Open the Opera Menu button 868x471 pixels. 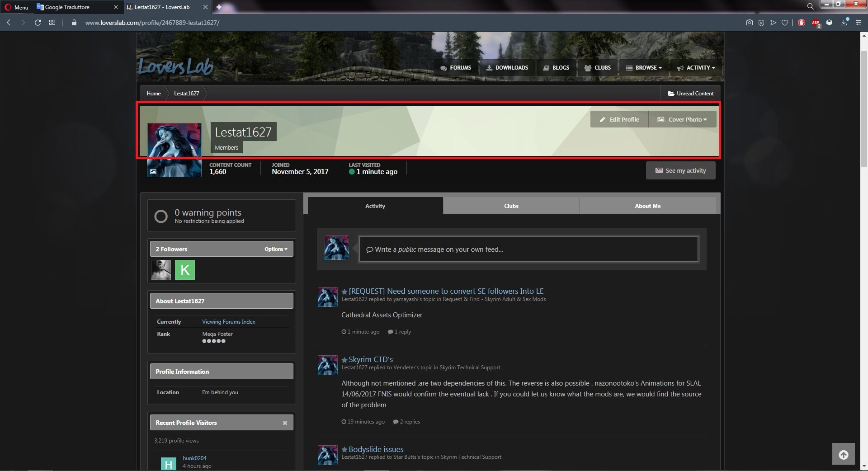pyautogui.click(x=16, y=7)
